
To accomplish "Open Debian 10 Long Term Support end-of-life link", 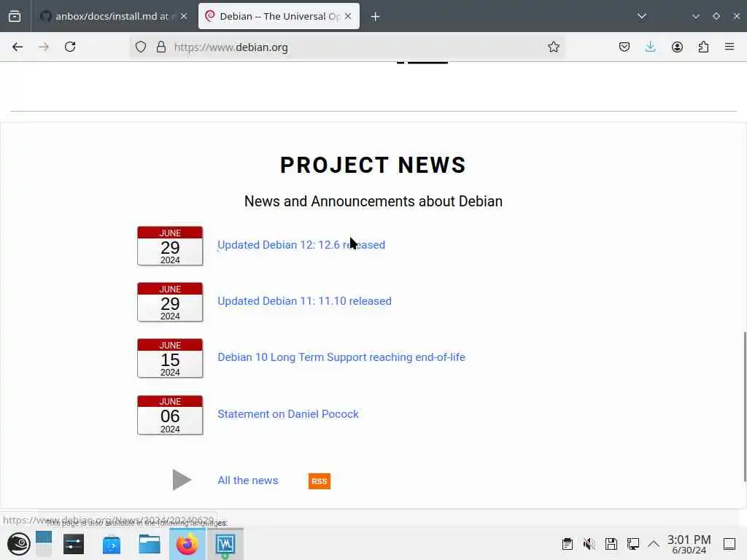I will pyautogui.click(x=341, y=357).
